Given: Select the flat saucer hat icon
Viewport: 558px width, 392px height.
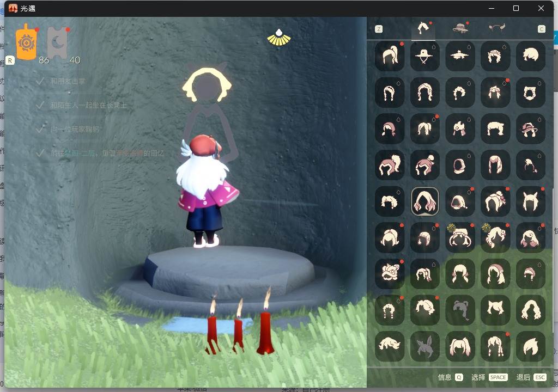Looking at the screenshot, I should (x=460, y=56).
